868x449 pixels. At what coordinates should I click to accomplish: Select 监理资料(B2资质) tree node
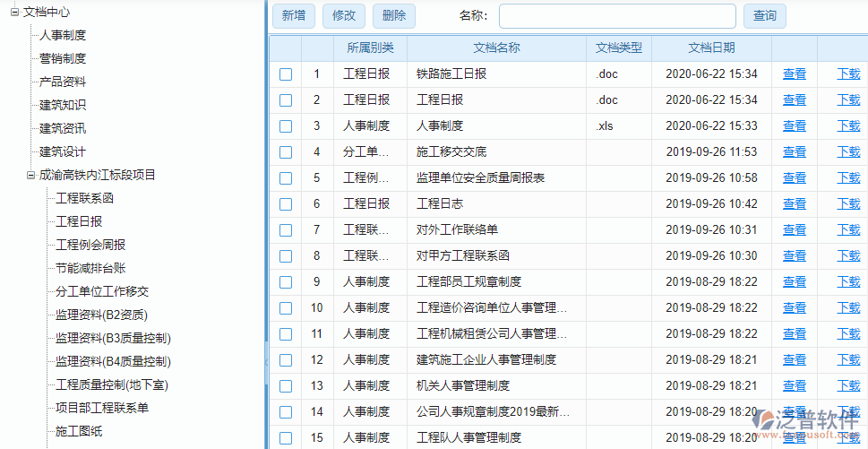[101, 315]
